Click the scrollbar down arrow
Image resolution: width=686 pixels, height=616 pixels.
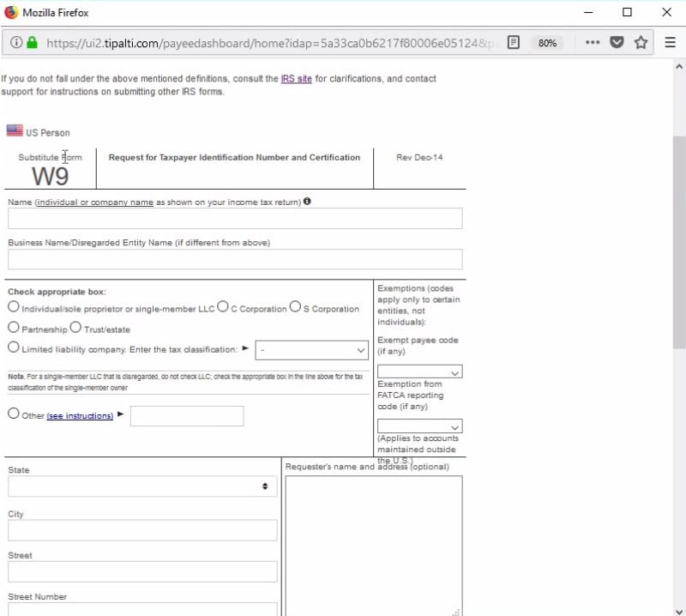pyautogui.click(x=679, y=611)
